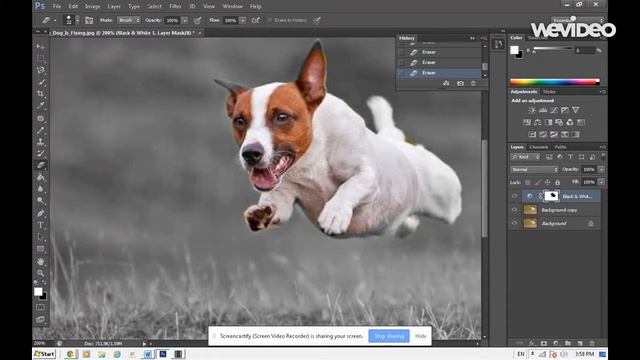Click the active Eraser tool in toolbox
Image resolution: width=640 pixels, height=360 pixels.
(x=40, y=165)
